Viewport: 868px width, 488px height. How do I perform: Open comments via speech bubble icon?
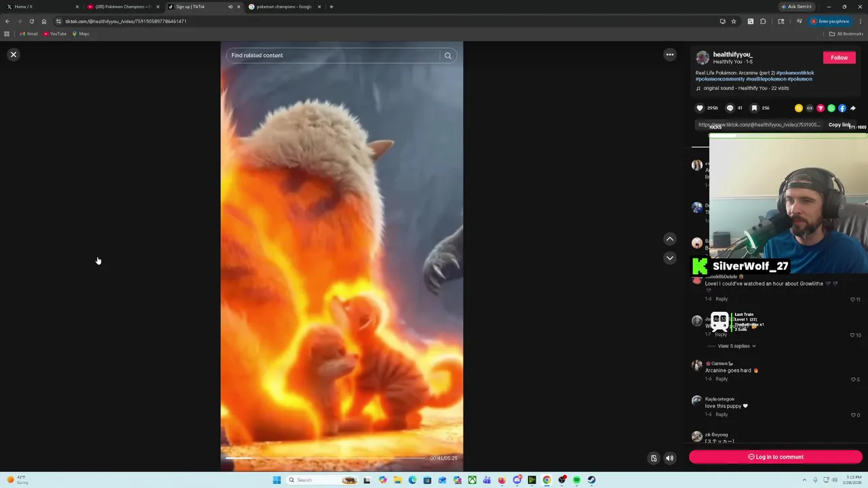point(730,108)
